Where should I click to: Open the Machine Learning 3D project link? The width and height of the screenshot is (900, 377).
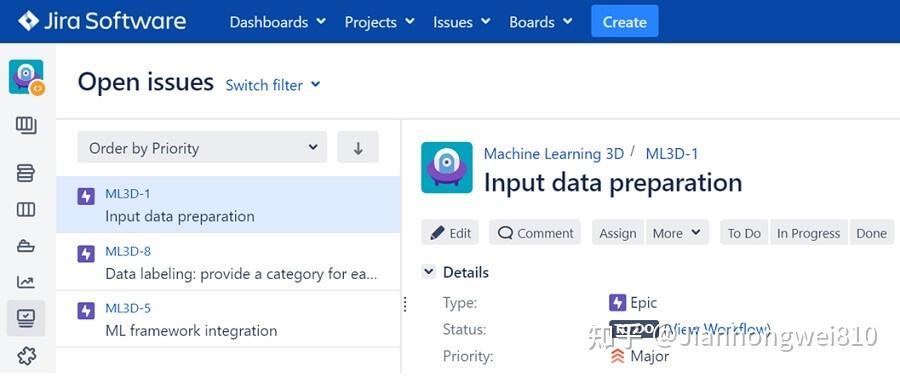tap(553, 154)
